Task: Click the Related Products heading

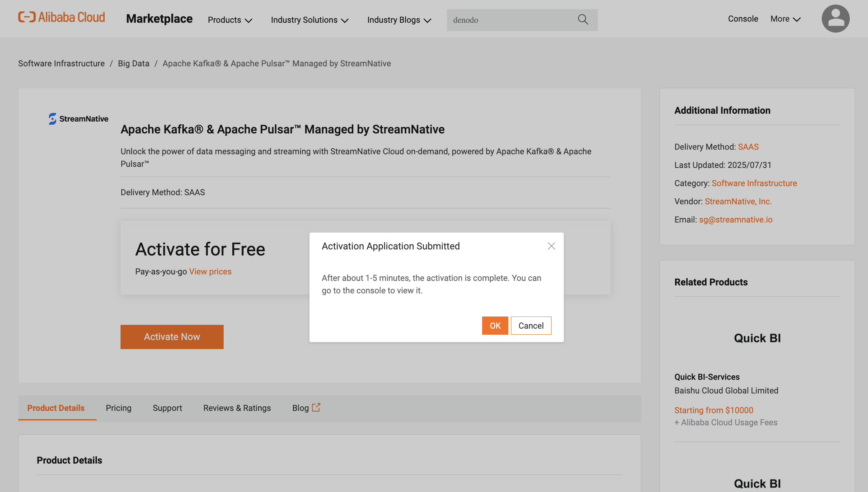Action: (x=711, y=282)
